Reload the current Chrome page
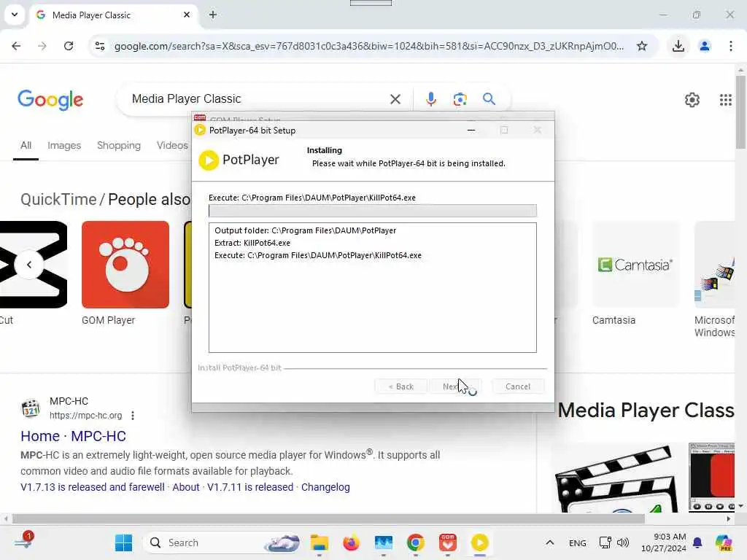 click(69, 46)
